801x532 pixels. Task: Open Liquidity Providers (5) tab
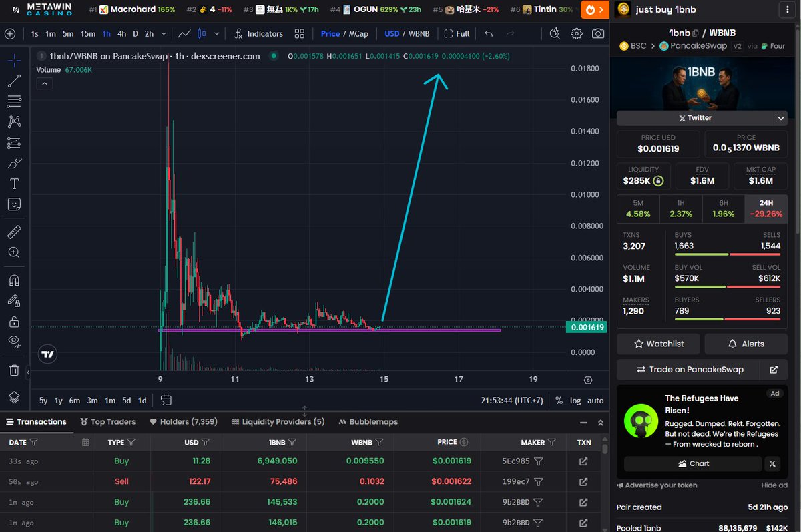coord(278,422)
